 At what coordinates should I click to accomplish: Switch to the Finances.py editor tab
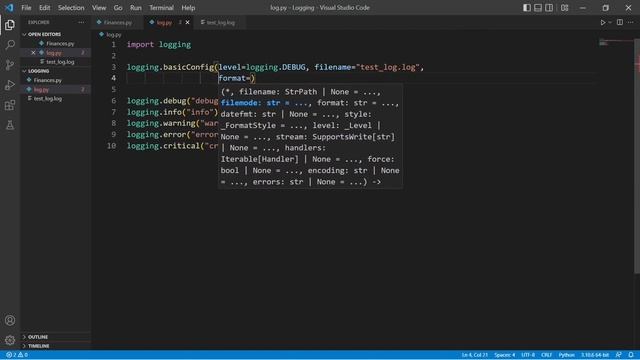point(118,22)
